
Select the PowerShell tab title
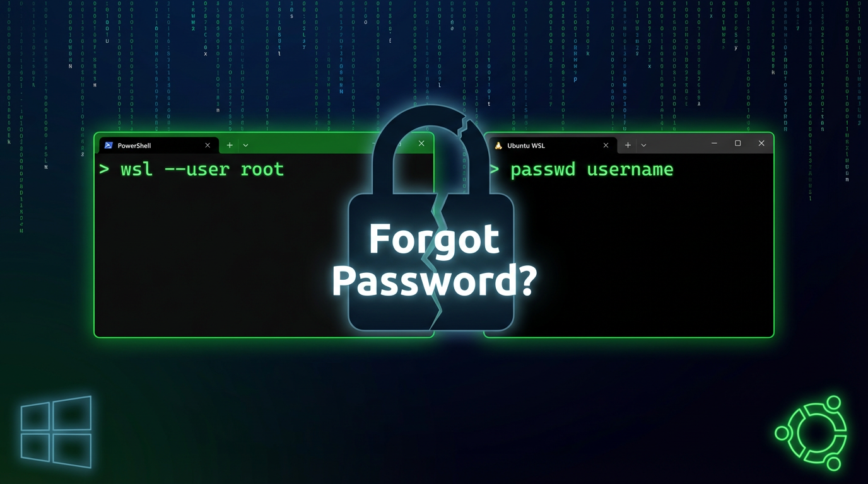click(134, 146)
